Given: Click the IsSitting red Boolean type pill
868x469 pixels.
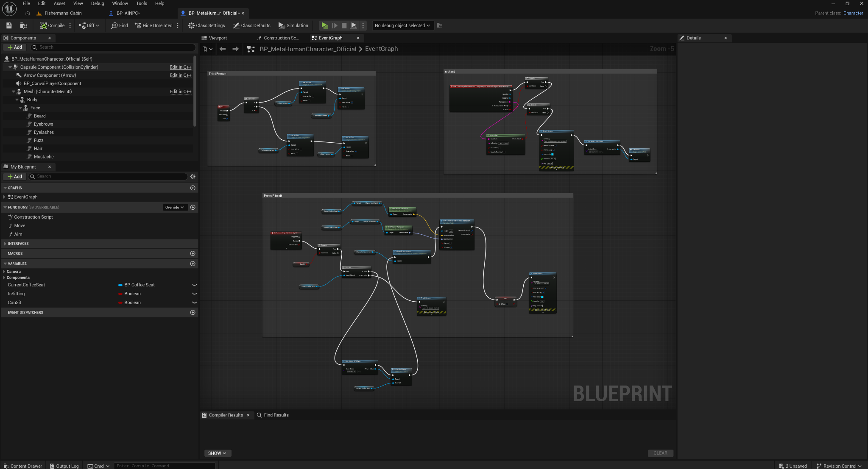Looking at the screenshot, I should [x=120, y=294].
